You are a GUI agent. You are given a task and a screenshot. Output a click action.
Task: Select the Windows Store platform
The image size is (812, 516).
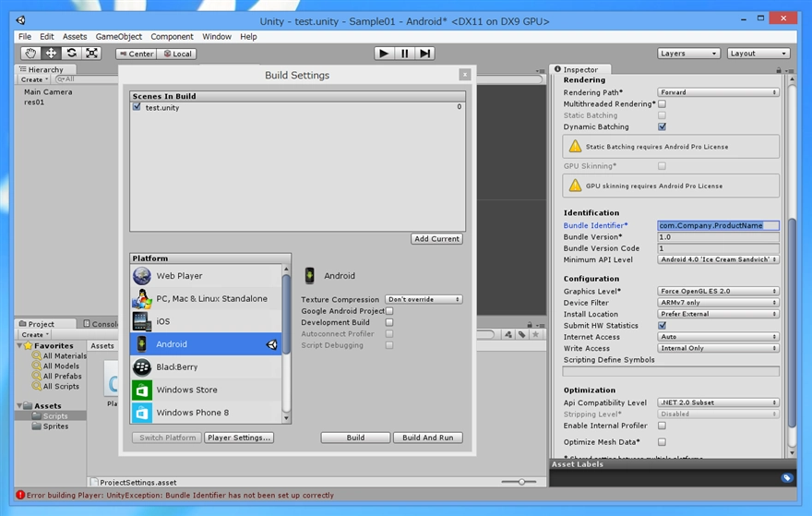pos(206,390)
